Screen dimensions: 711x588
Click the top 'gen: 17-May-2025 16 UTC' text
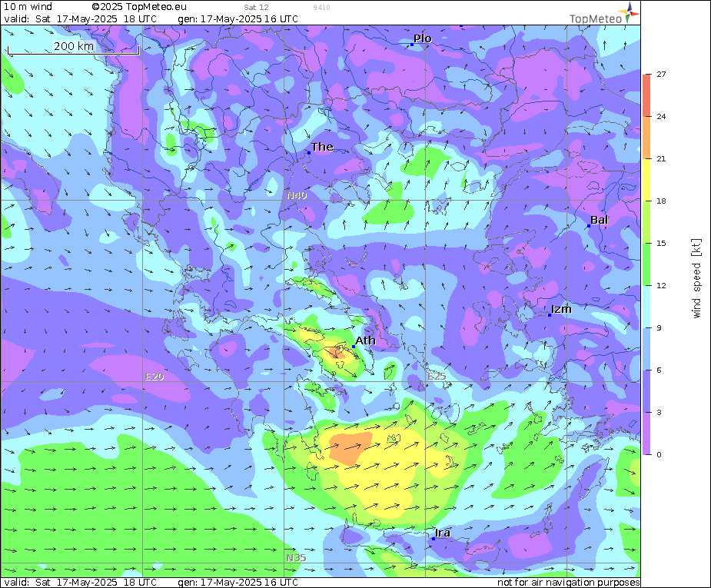pyautogui.click(x=238, y=19)
